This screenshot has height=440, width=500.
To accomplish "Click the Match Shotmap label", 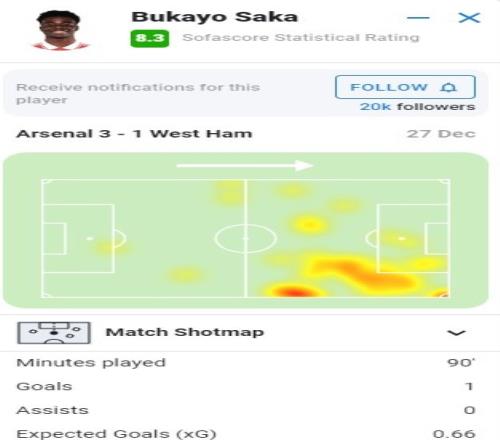I will (185, 332).
